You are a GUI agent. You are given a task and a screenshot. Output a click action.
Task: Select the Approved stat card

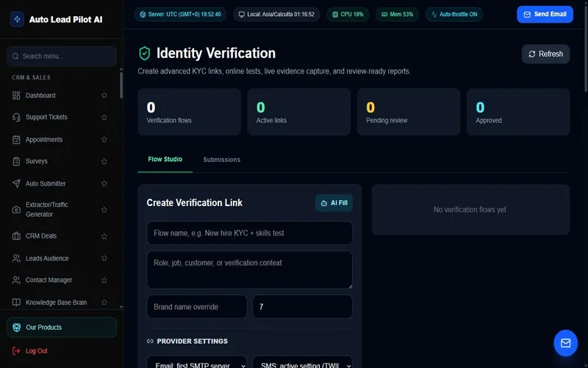click(518, 112)
